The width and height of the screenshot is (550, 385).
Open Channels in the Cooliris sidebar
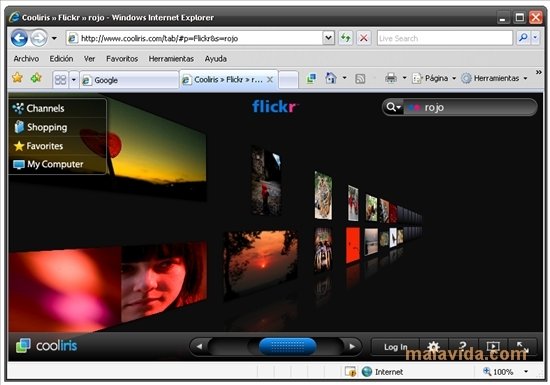pos(57,108)
